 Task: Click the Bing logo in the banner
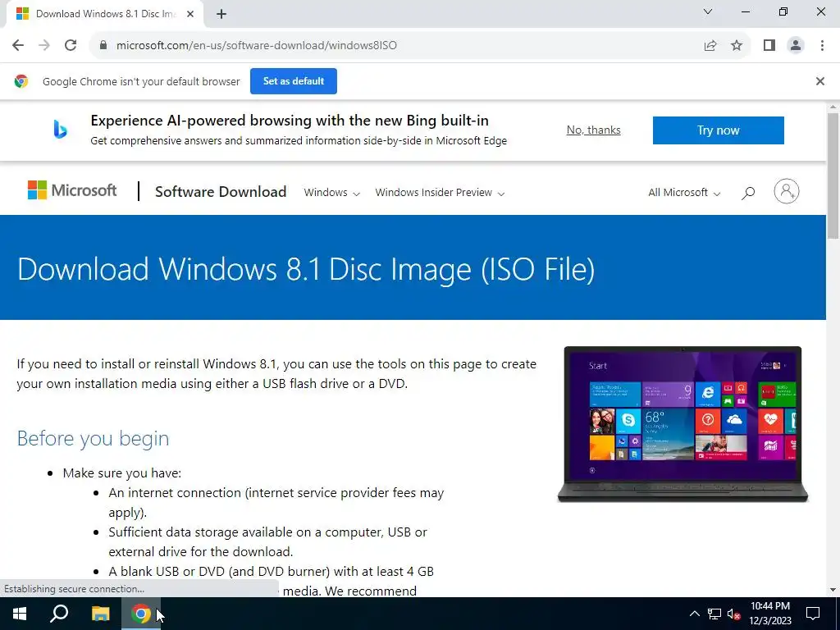pos(60,130)
